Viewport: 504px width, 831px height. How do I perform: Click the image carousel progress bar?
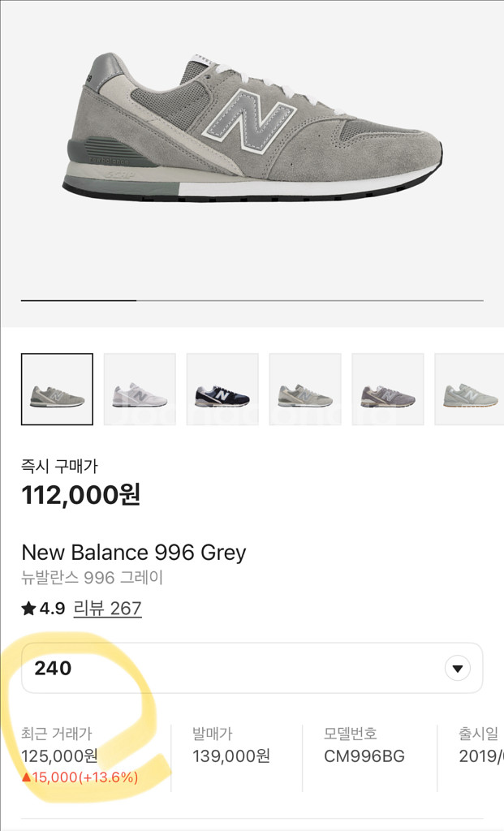252,300
